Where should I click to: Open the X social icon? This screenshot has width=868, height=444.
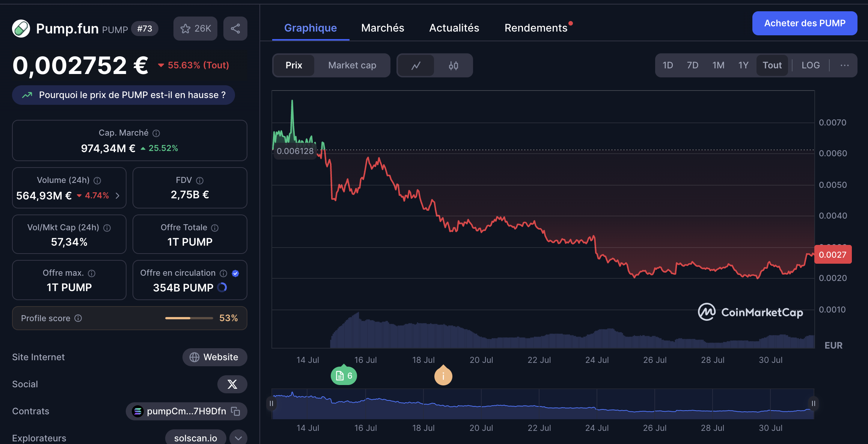(x=232, y=384)
